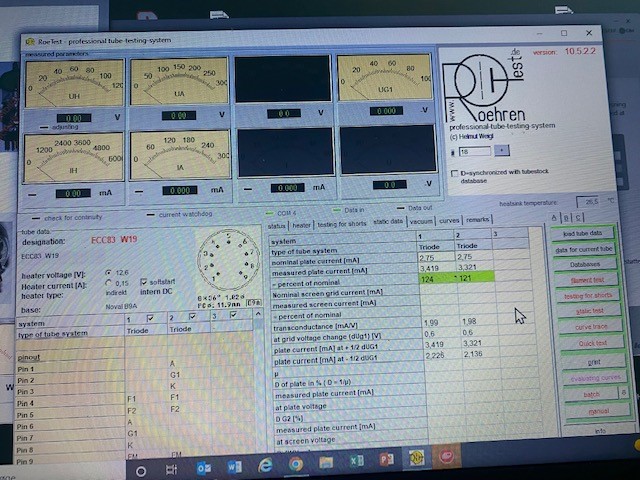Click the arrow button beside field 18
The height and width of the screenshot is (480, 640).
tap(502, 150)
